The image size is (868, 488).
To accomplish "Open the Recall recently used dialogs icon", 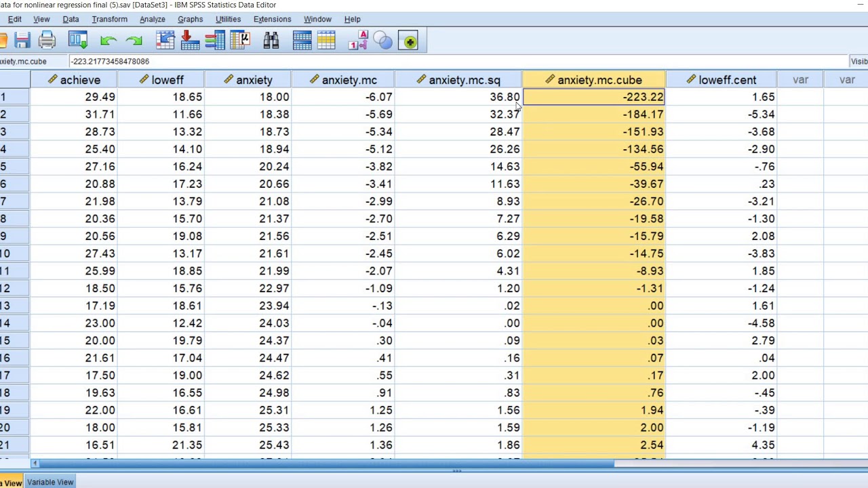I will [78, 41].
